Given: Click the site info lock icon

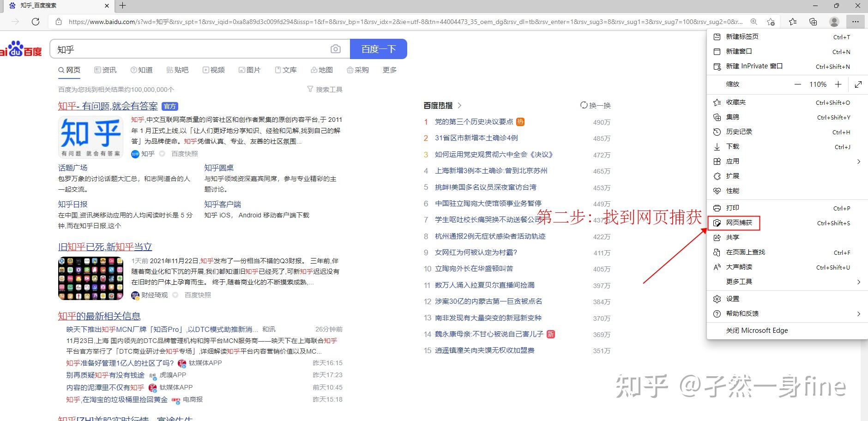Looking at the screenshot, I should pos(58,22).
